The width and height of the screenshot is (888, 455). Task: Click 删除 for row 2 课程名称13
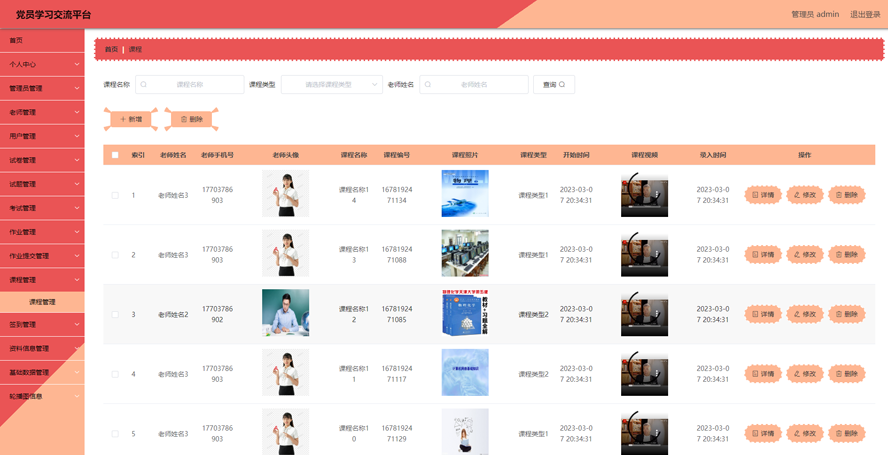(x=847, y=254)
